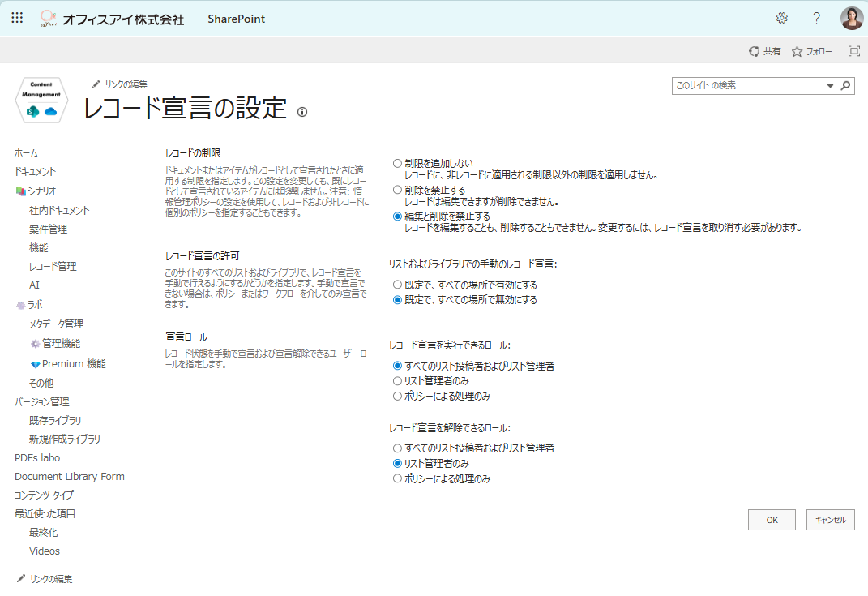
Task: Click the search magnifier icon
Action: [x=845, y=85]
